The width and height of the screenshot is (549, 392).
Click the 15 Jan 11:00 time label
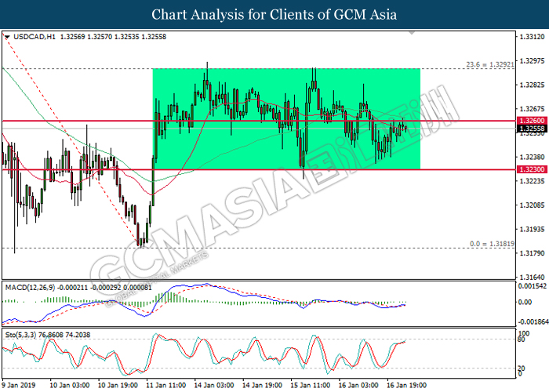(310, 385)
